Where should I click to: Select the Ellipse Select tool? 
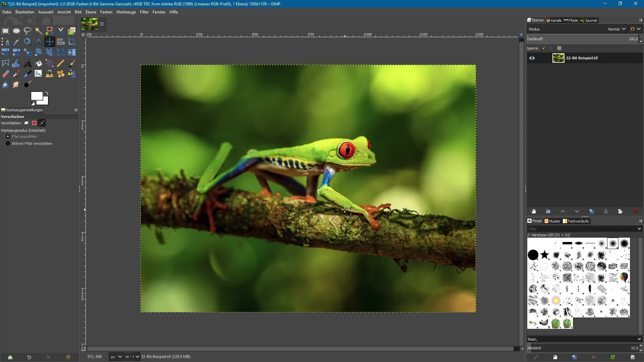[16, 31]
